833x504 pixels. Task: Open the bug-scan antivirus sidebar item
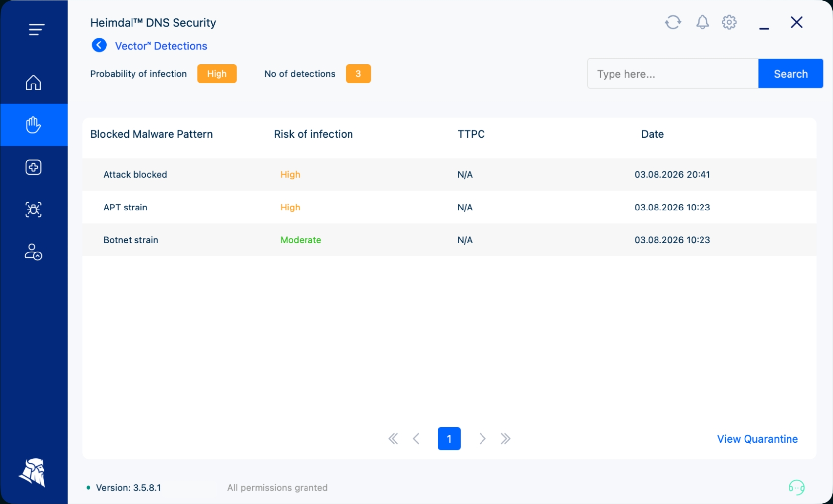33,210
